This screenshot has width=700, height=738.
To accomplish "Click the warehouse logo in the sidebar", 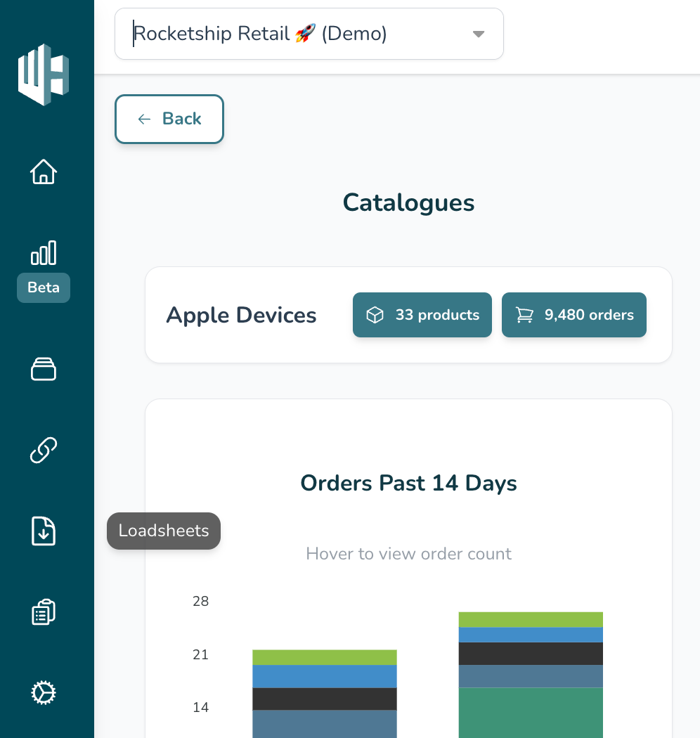I will point(44,75).
